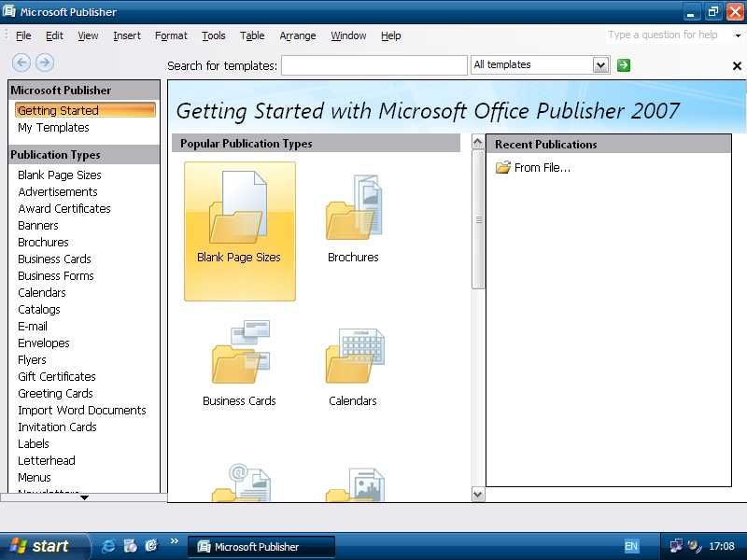Go forward with the right arrow button

click(x=45, y=63)
